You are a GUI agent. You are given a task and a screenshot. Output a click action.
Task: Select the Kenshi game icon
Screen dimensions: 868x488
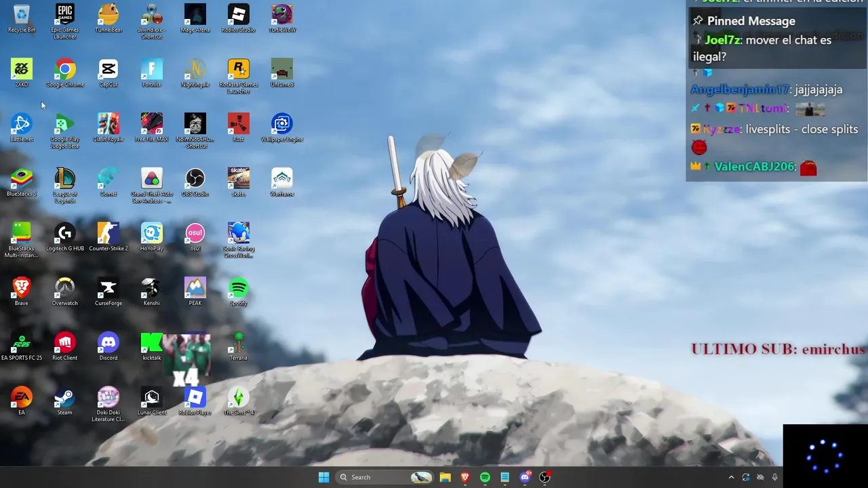point(152,292)
